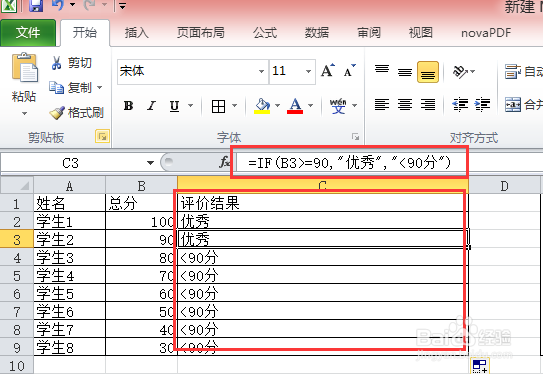Image resolution: width=543 pixels, height=374 pixels.
Task: Toggle underline formatting
Action: [175, 106]
